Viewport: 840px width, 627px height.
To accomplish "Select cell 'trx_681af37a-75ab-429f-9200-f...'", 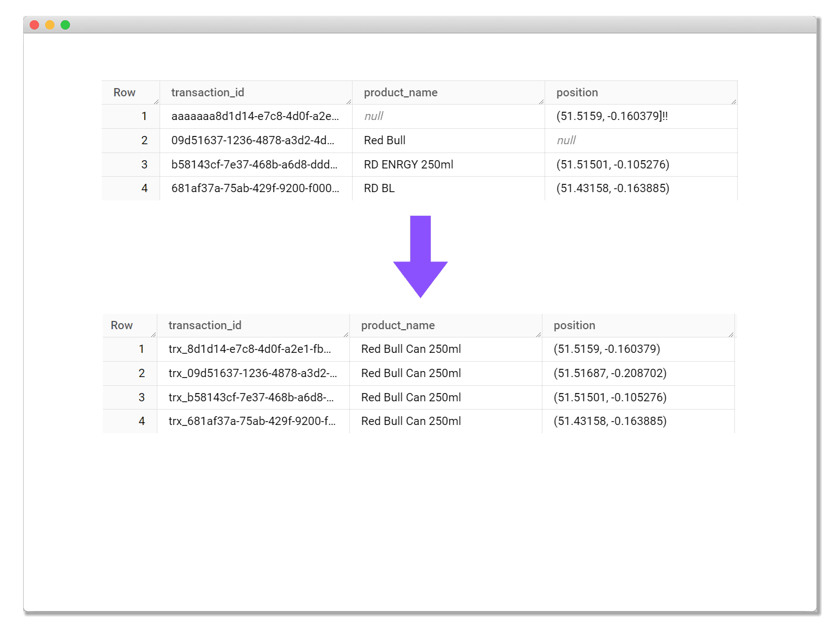I will pos(253,421).
